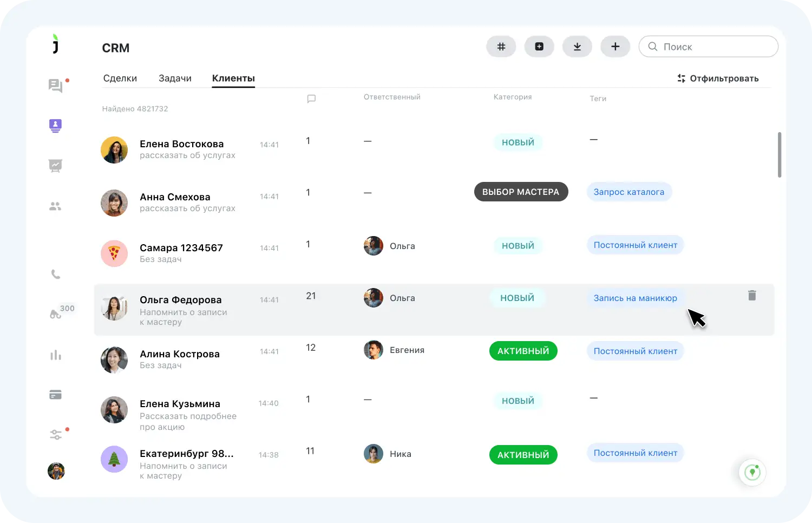This screenshot has width=812, height=523.
Task: Click АКТИВНЫЙ category badge for Алина Кострова
Action: (x=523, y=351)
